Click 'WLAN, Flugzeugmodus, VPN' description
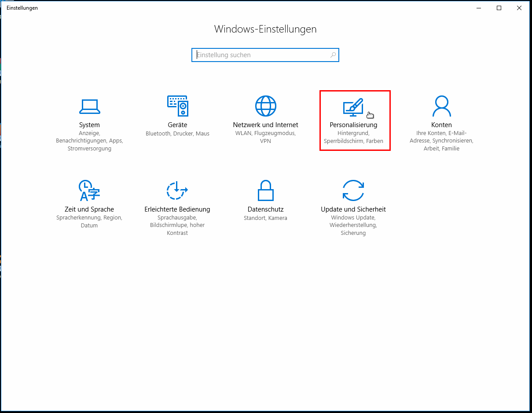 click(x=265, y=137)
